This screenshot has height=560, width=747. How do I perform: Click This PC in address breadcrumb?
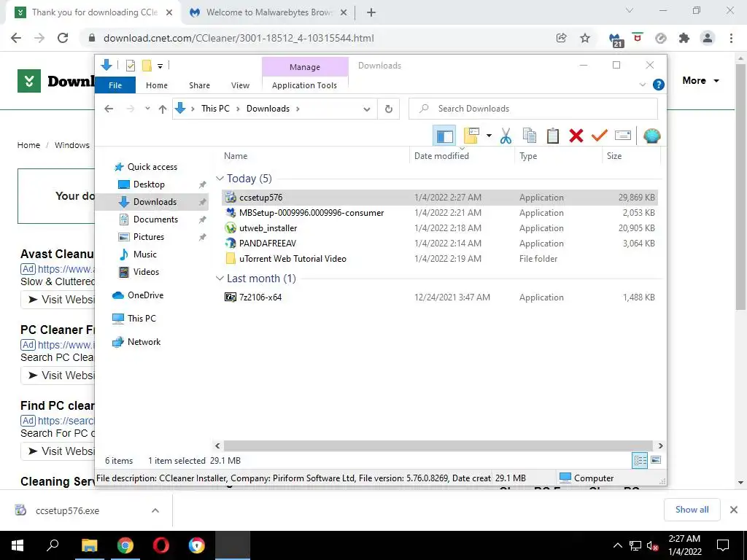click(x=215, y=109)
